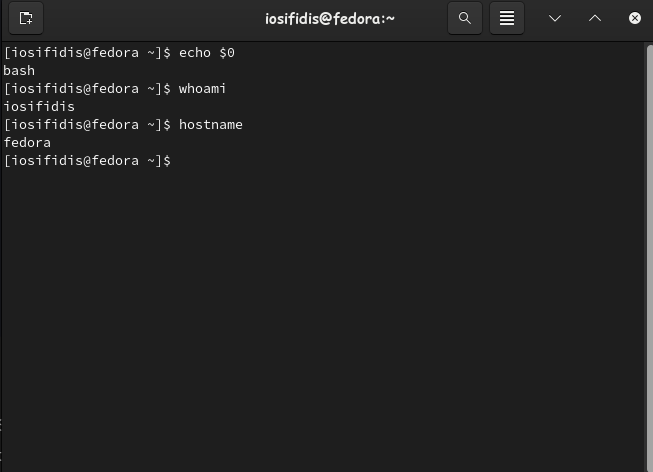Open a new terminal tab

[26, 18]
